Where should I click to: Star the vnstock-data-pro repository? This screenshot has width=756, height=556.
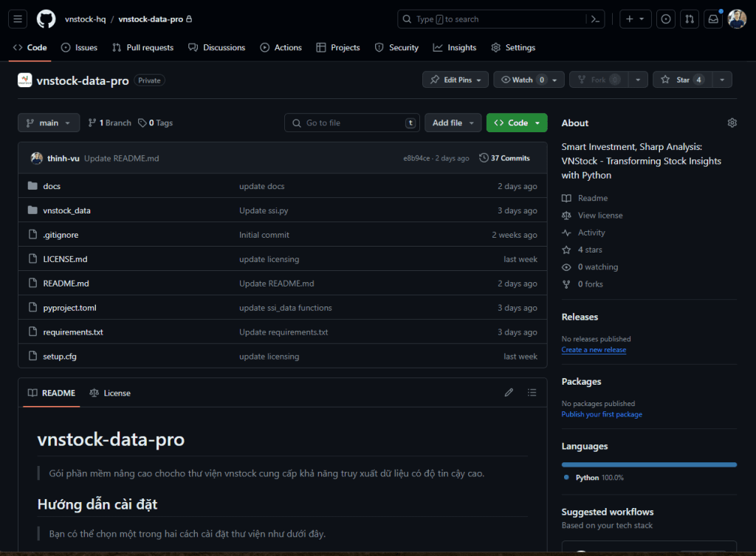point(681,79)
